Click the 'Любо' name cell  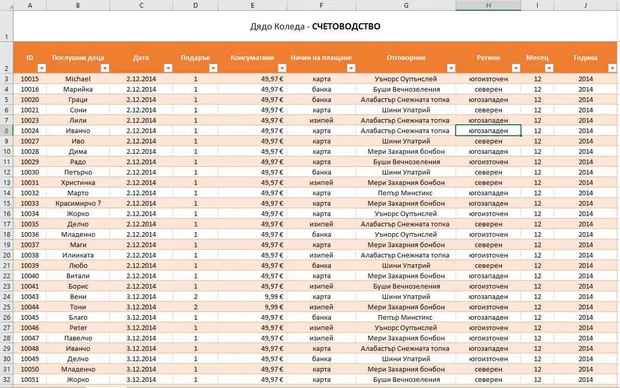[x=78, y=265]
